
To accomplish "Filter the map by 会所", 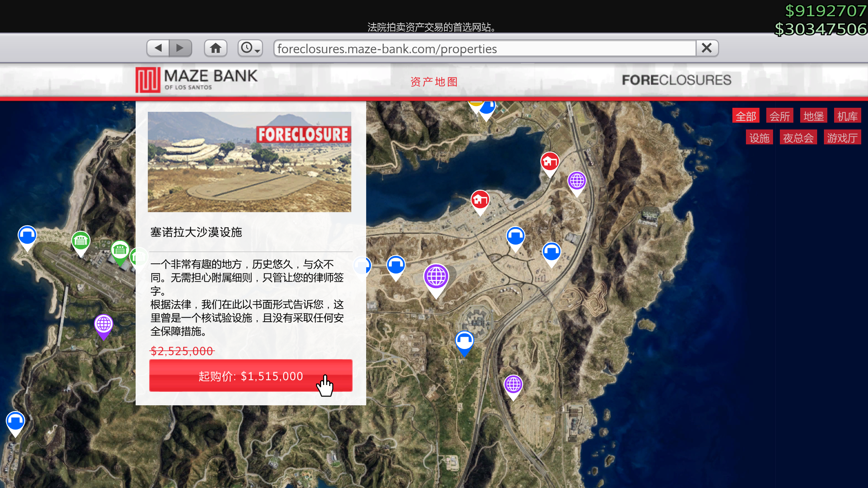I will pyautogui.click(x=780, y=116).
